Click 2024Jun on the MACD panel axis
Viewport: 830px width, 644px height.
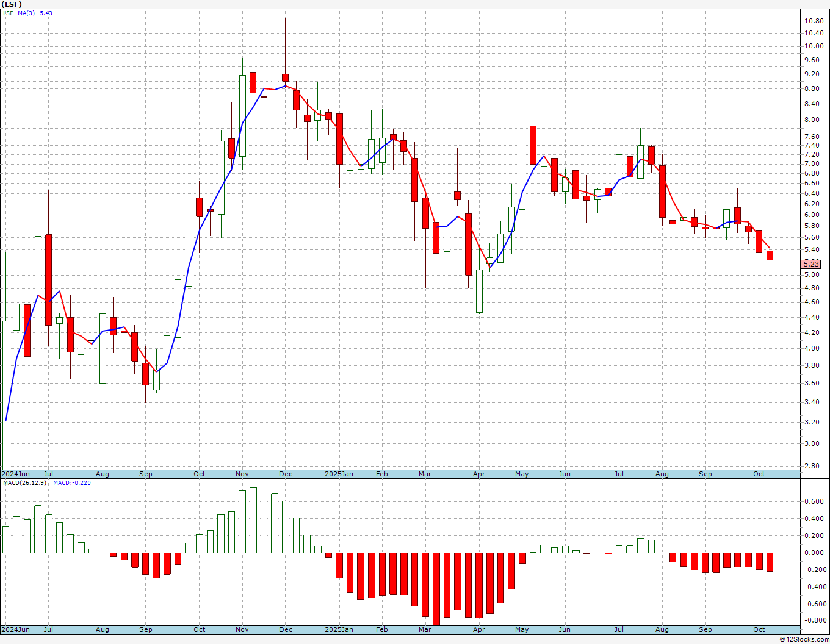tap(15, 629)
